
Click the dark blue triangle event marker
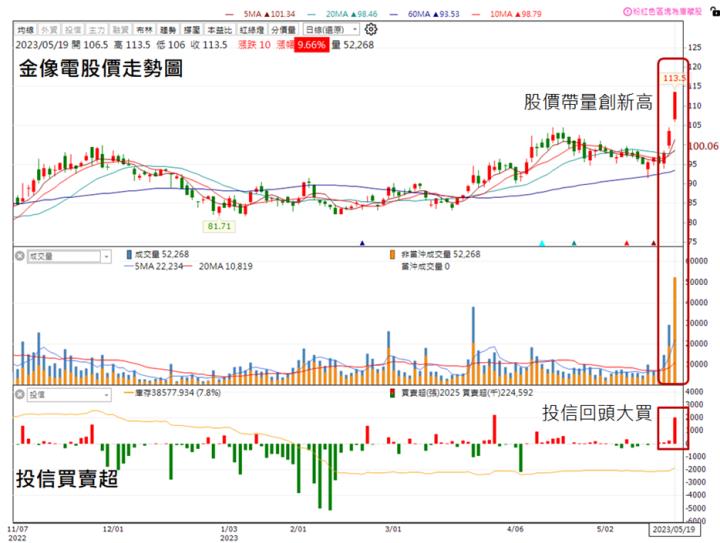point(362,243)
